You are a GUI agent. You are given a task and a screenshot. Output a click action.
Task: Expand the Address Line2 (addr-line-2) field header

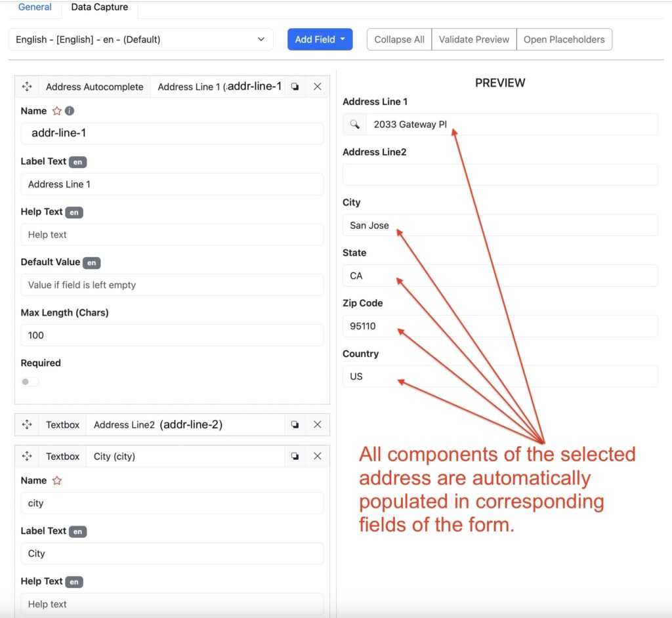(157, 424)
